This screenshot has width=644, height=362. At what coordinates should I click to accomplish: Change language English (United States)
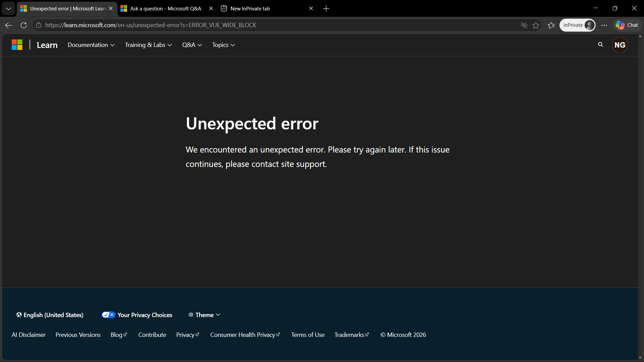[x=50, y=315]
